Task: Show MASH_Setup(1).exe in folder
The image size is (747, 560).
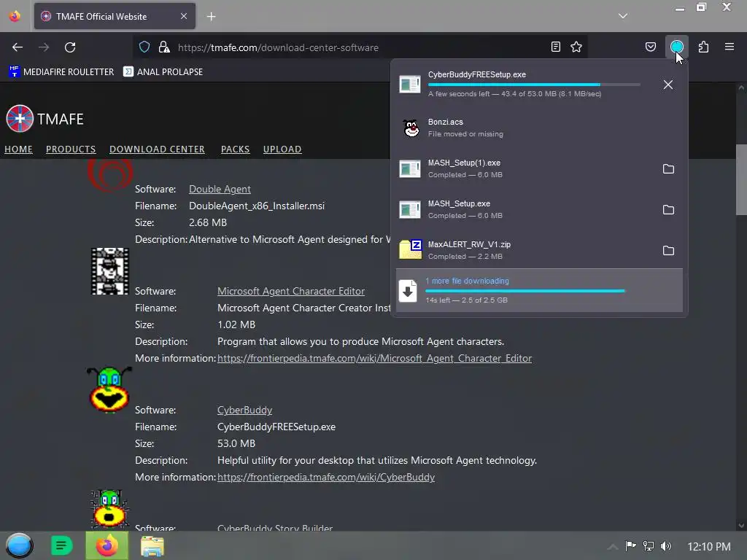Action: [x=668, y=169]
